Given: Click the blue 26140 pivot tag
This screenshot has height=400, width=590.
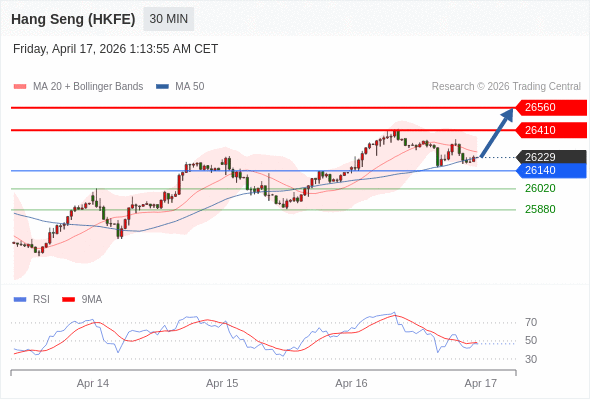Looking at the screenshot, I should tap(551, 170).
